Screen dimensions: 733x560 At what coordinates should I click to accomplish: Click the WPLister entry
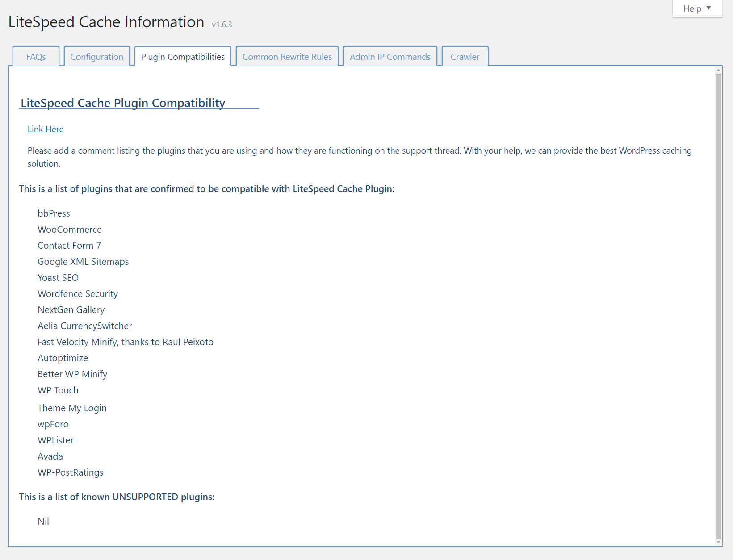[55, 440]
